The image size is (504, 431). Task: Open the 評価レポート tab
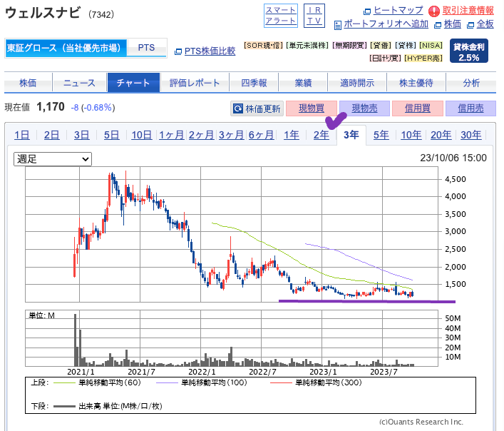tap(195, 83)
